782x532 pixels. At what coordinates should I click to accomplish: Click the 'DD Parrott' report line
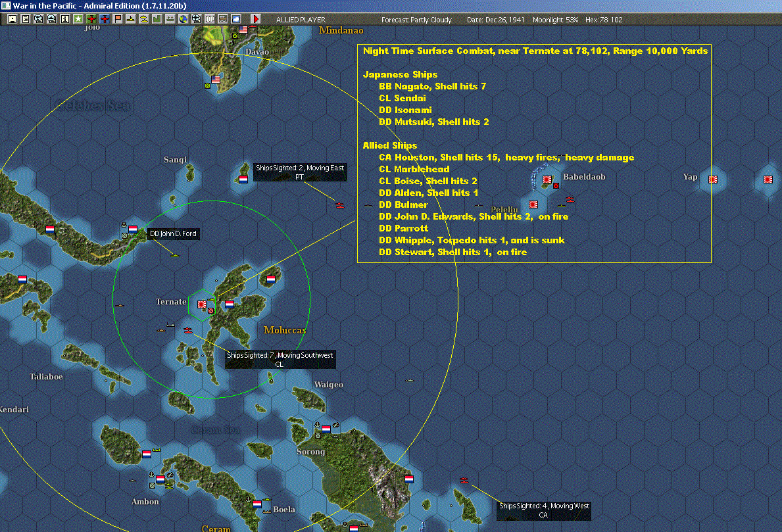(x=403, y=228)
